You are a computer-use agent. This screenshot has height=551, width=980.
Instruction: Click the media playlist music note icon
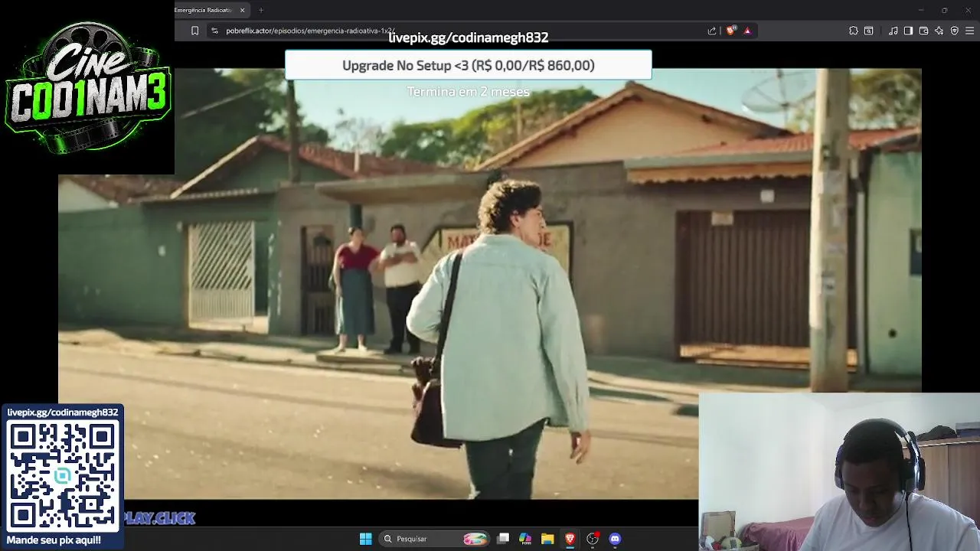[x=893, y=31]
